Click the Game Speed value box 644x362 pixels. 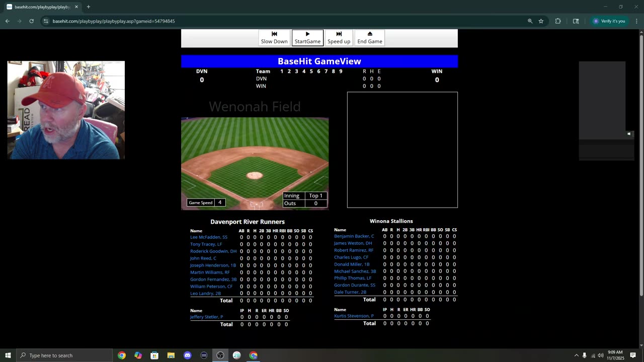click(x=220, y=203)
